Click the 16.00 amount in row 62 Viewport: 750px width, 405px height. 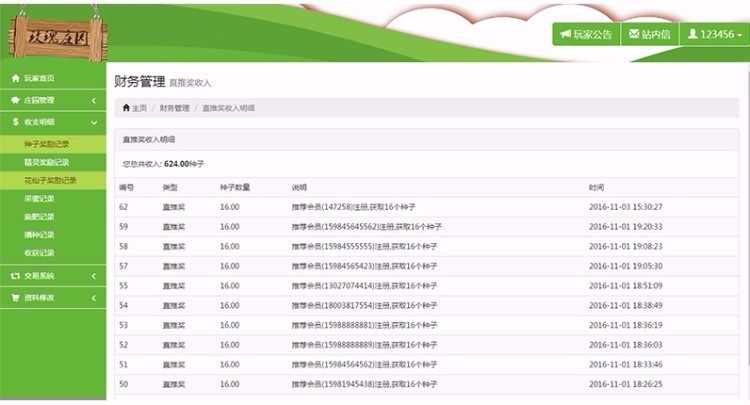230,207
